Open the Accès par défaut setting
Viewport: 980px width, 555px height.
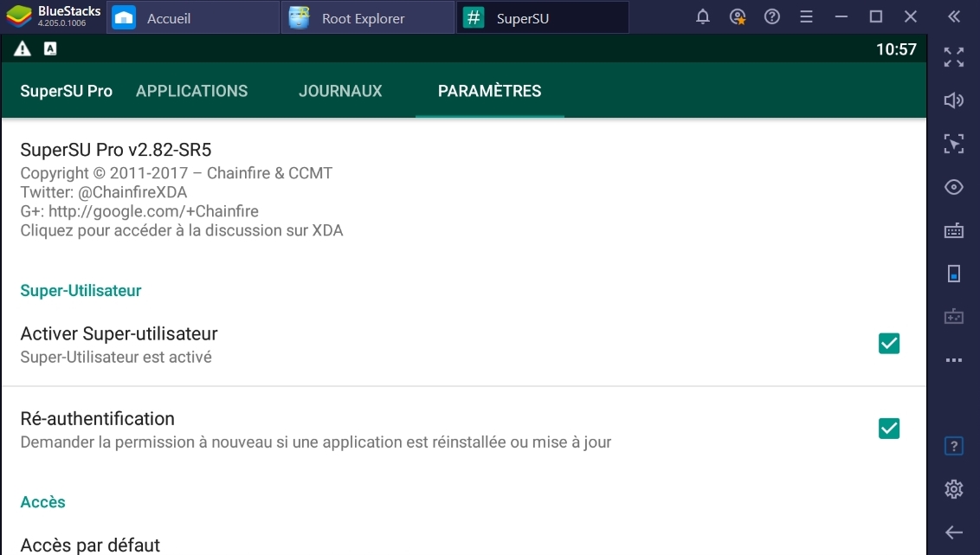[x=463, y=543]
